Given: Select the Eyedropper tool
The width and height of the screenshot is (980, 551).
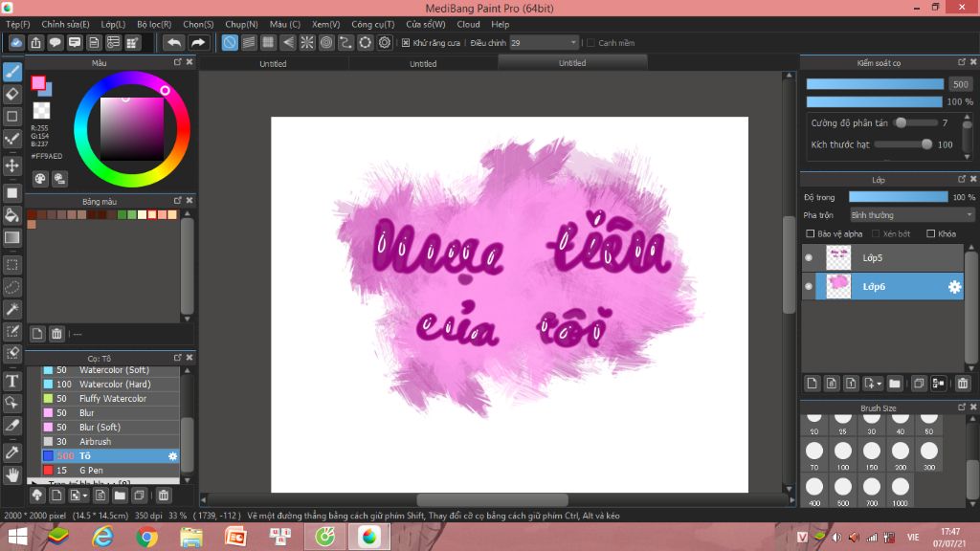Looking at the screenshot, I should [x=11, y=452].
